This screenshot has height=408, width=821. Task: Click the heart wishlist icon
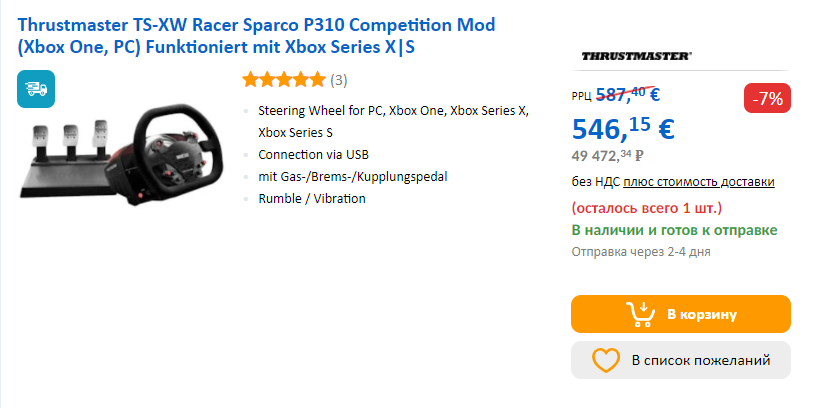[606, 360]
